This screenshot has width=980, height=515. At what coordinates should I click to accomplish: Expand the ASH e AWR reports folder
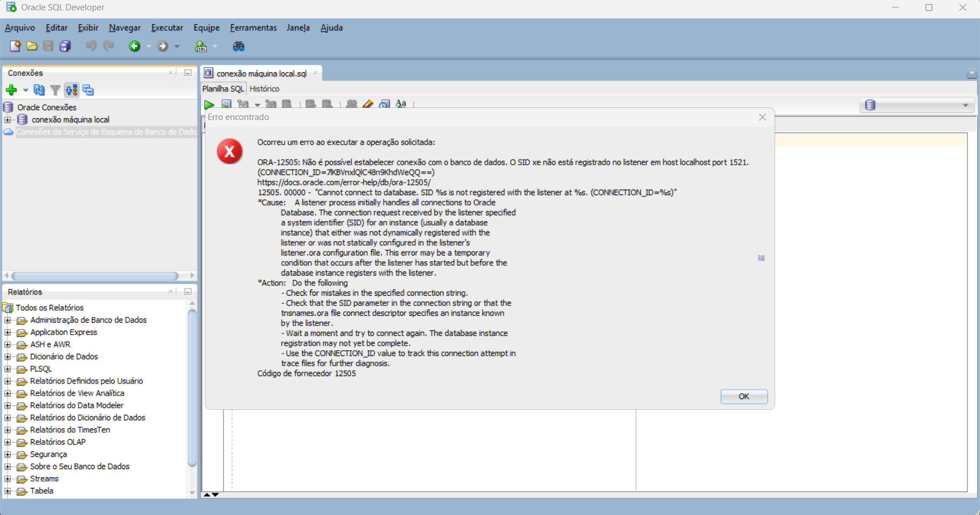click(7, 344)
